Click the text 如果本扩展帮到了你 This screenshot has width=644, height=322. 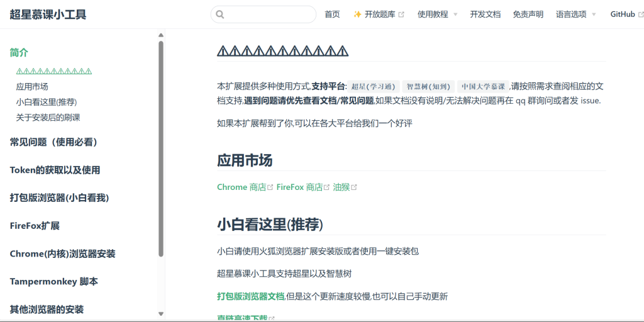pos(254,124)
